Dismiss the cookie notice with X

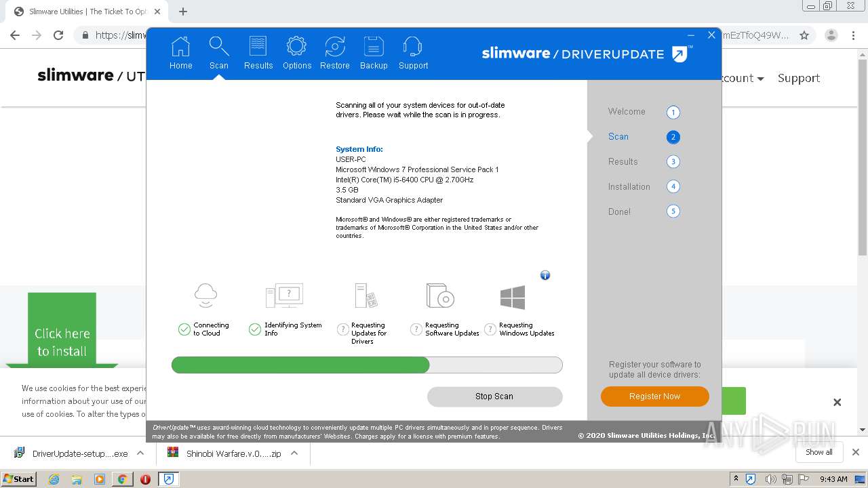pos(837,403)
